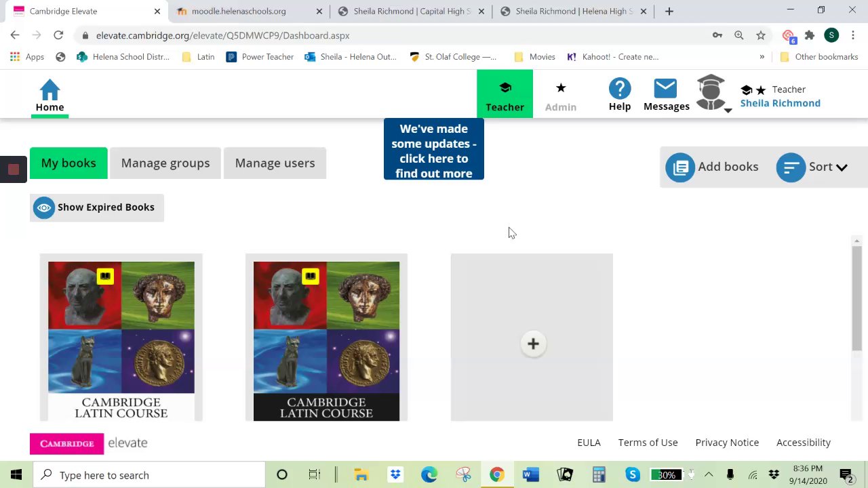Open the Accessibility link

pyautogui.click(x=804, y=443)
